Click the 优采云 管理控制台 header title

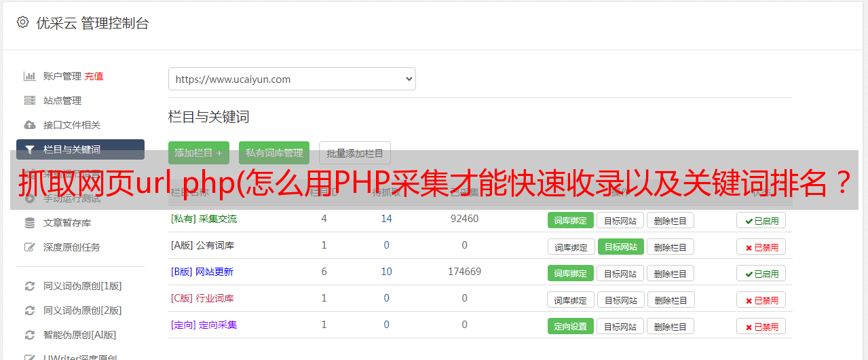point(92,23)
